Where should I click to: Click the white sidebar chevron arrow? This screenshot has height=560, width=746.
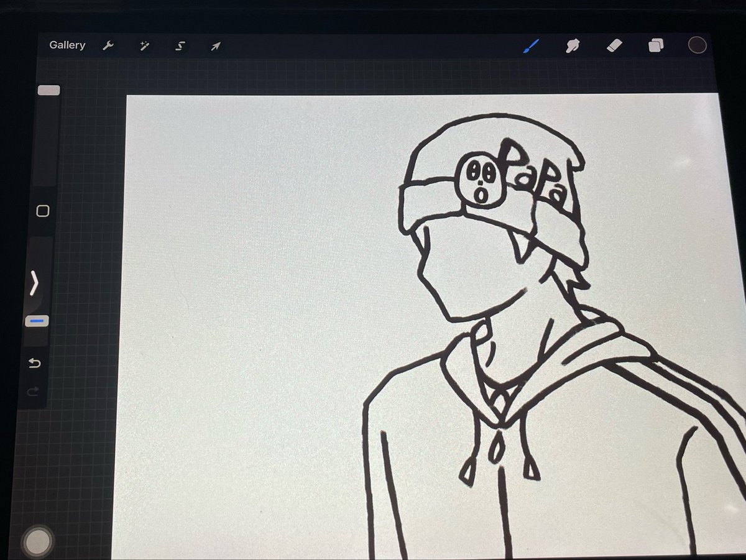(x=34, y=283)
